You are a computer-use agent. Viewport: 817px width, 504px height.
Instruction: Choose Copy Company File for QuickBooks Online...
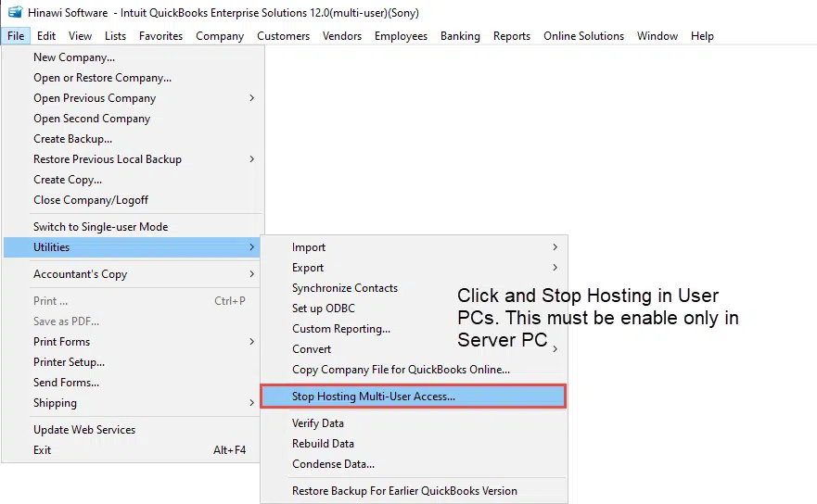(414, 369)
